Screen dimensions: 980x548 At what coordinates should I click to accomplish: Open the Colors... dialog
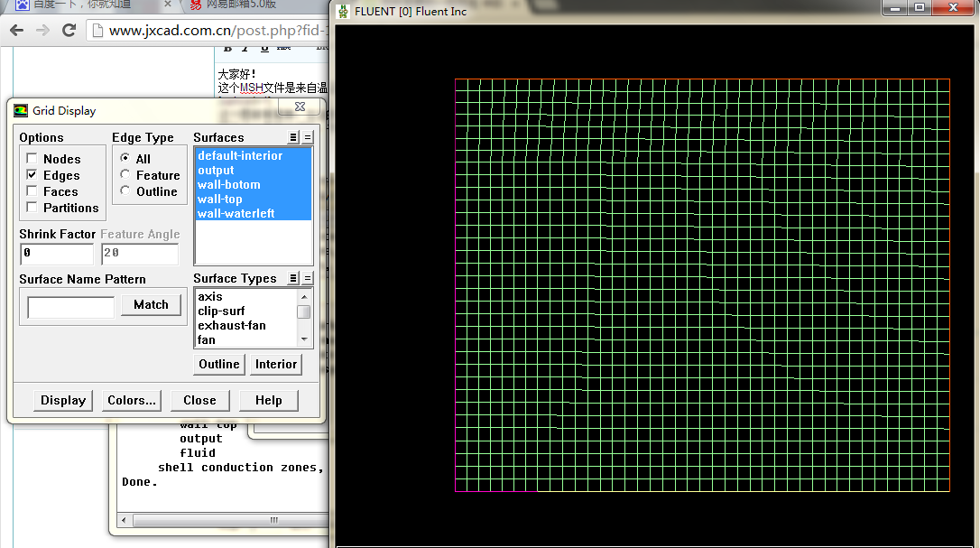pos(132,401)
